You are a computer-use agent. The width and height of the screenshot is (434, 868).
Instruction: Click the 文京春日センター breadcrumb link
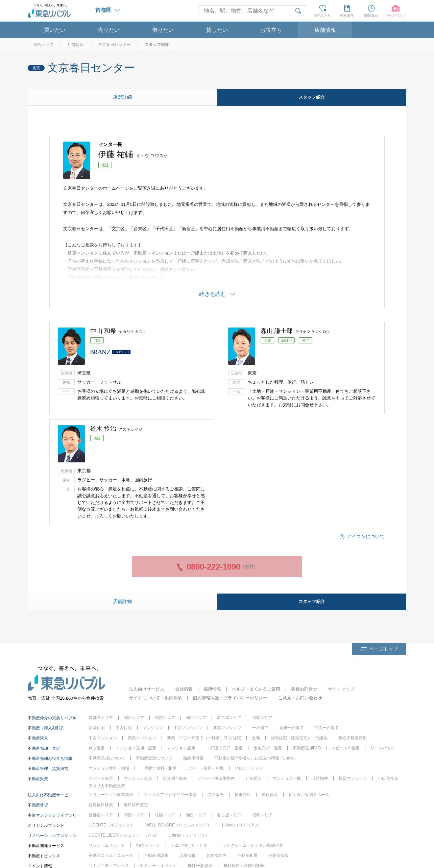pos(114,45)
